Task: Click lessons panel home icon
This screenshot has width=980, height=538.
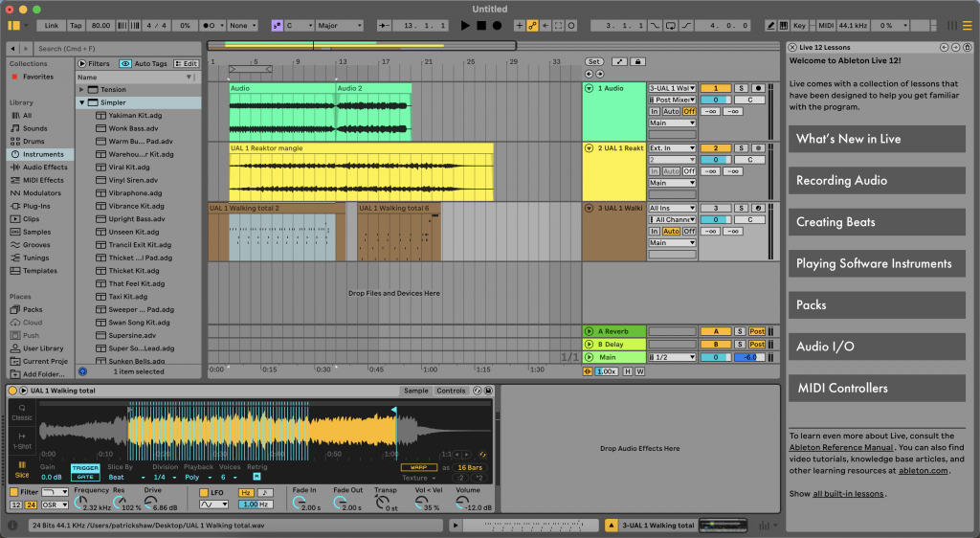Action: (967, 48)
